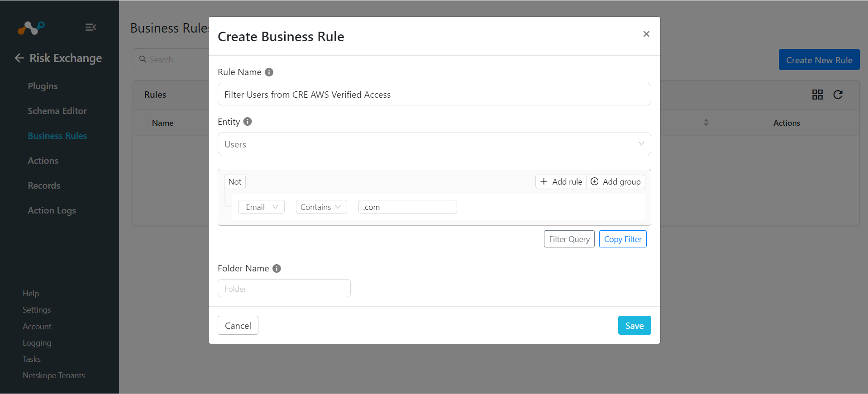
Task: Open the Entity info icon
Action: (x=248, y=121)
